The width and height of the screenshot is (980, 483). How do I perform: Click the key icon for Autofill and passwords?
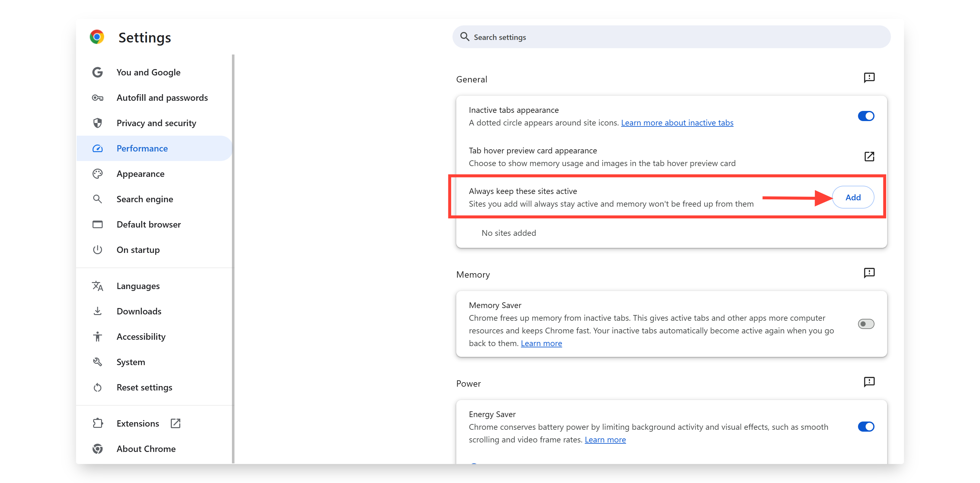[97, 98]
